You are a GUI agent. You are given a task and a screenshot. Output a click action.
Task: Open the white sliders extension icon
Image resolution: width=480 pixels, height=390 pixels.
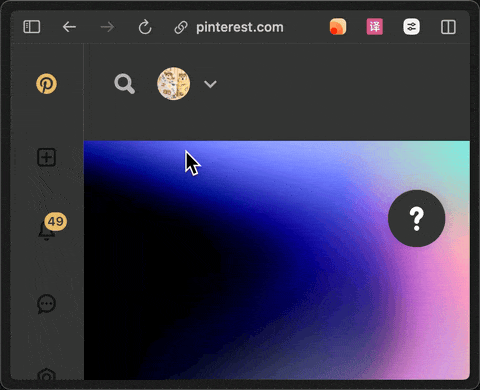(x=411, y=27)
